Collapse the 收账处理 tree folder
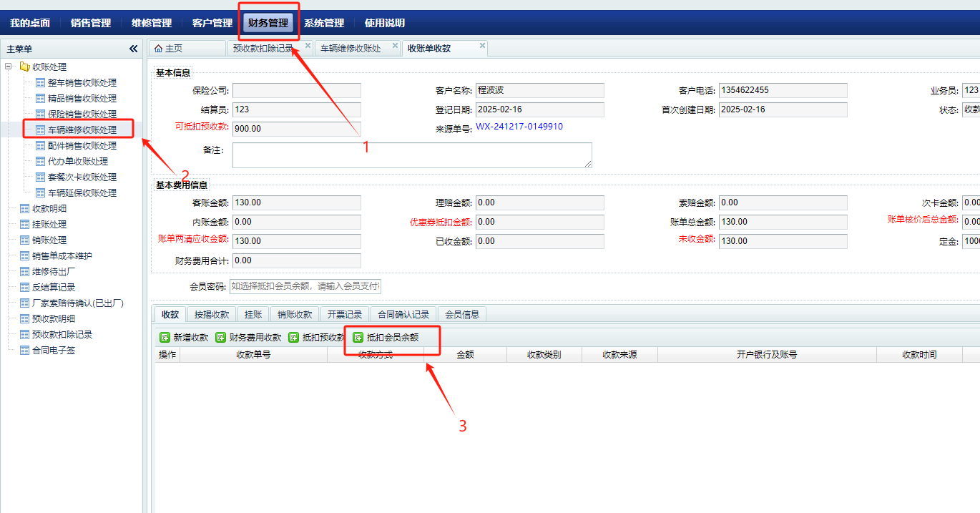This screenshot has height=513, width=980. (x=9, y=67)
